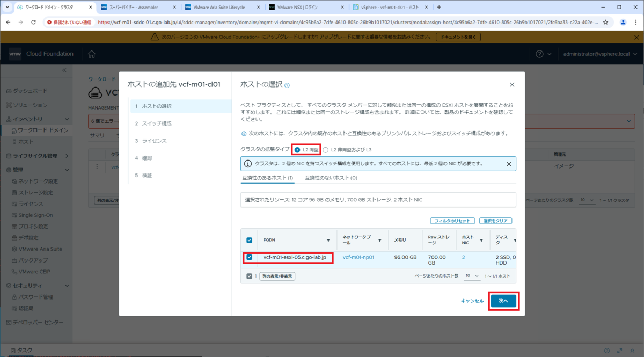Open clusters-per-page dropdown behind the dialog

(588, 199)
